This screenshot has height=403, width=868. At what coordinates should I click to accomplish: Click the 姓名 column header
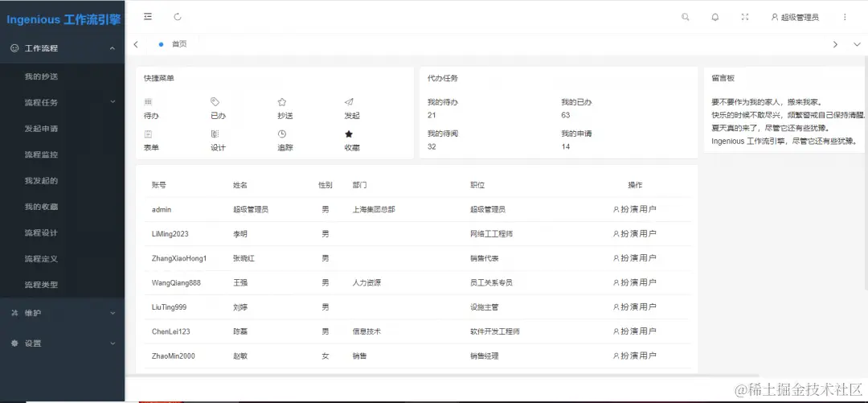[240, 185]
